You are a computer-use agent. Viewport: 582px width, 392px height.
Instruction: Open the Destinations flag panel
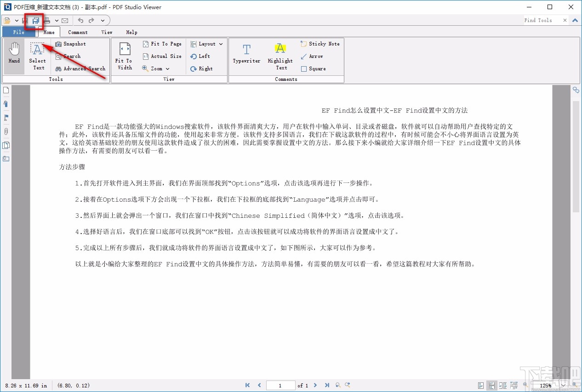tap(6, 118)
